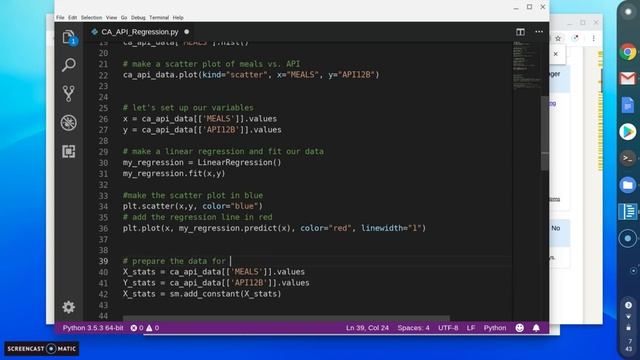Screen dimensions: 640x360
Task: Open the Edit menu
Action: 72,18
